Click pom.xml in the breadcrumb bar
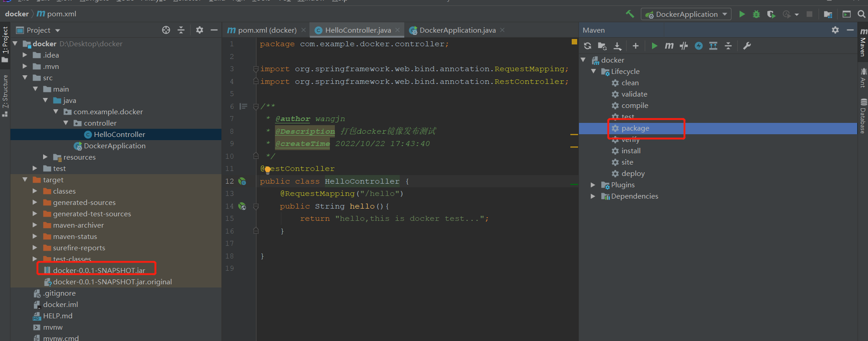This screenshot has height=341, width=868. click(57, 14)
